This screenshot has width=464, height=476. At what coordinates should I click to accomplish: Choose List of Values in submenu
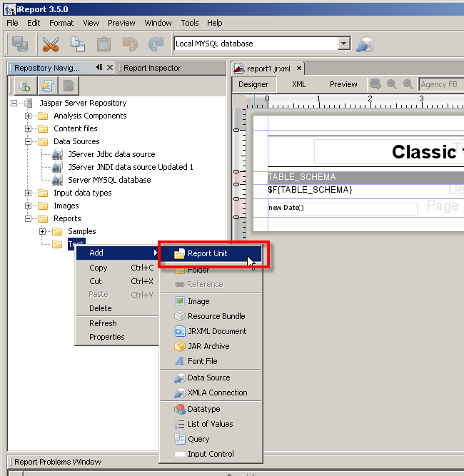211,424
